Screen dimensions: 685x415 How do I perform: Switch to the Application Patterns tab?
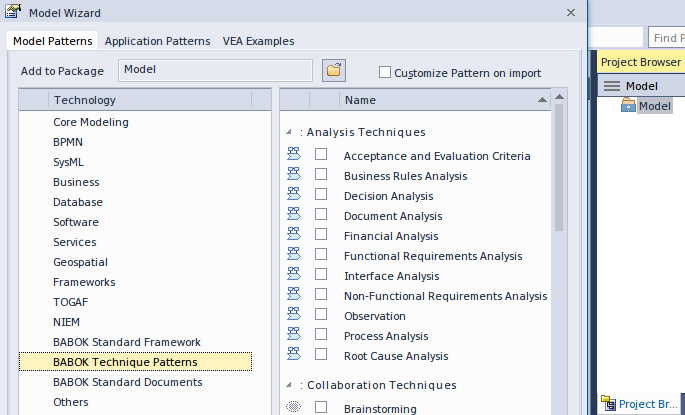[x=157, y=41]
